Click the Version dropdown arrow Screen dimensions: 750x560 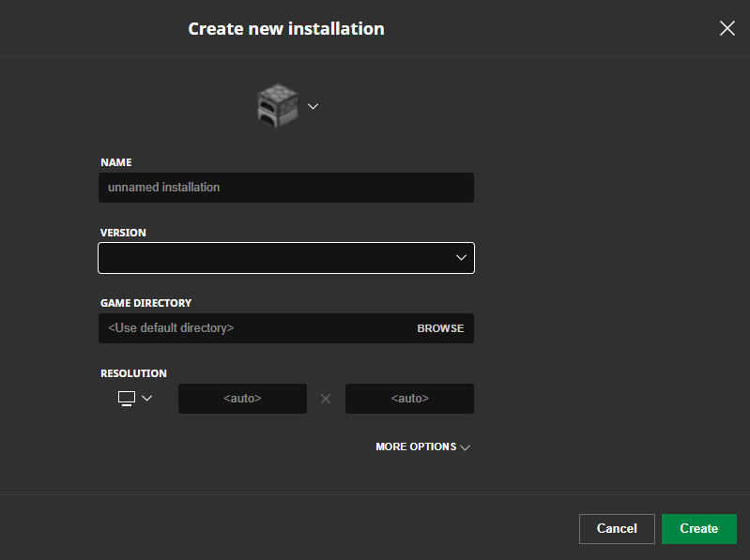coord(461,258)
